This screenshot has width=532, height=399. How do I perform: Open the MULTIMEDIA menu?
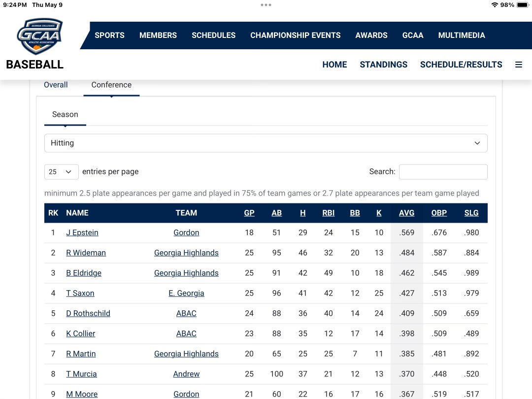point(462,35)
